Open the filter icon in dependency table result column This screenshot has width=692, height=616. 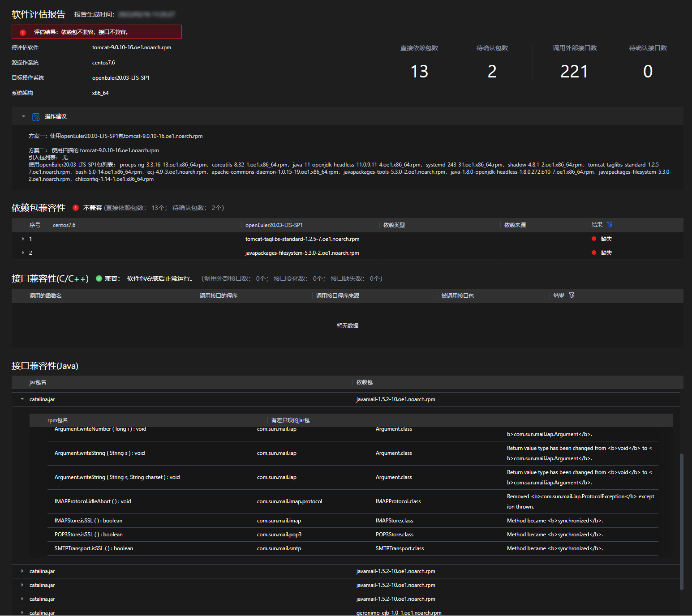click(x=610, y=225)
